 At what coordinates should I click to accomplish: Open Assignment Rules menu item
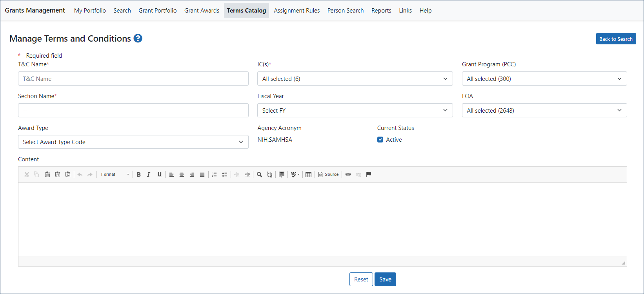(x=297, y=11)
